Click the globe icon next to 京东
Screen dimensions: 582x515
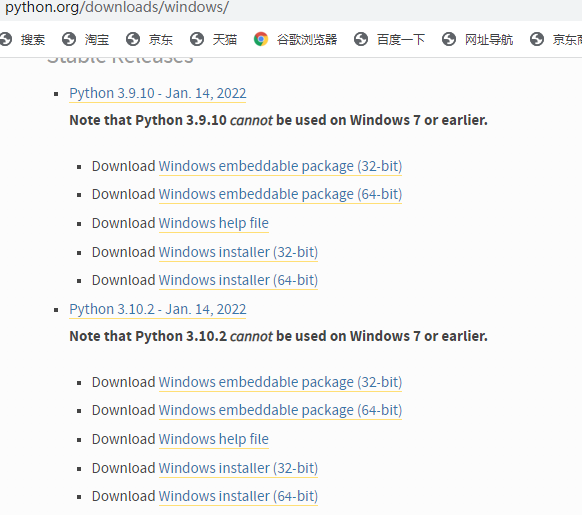point(133,39)
